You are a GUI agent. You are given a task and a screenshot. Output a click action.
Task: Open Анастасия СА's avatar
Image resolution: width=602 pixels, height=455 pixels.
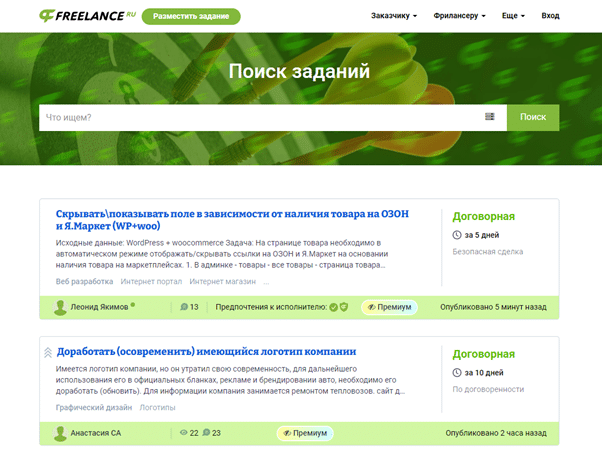click(60, 433)
